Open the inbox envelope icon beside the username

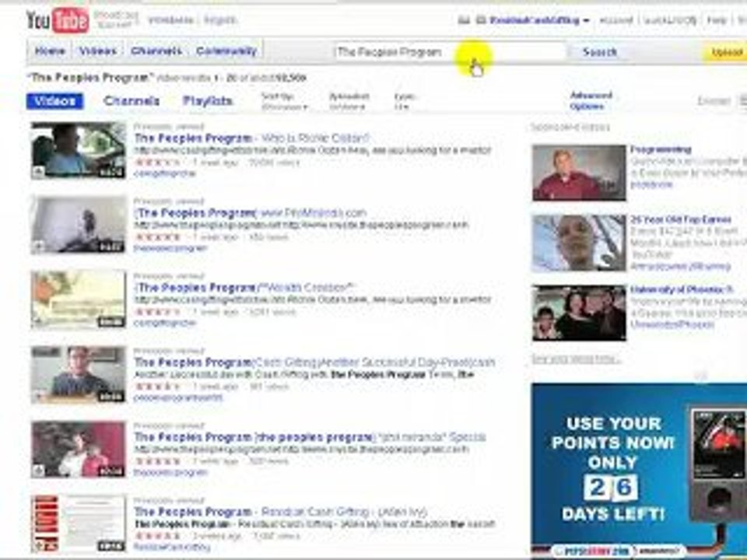(463, 20)
